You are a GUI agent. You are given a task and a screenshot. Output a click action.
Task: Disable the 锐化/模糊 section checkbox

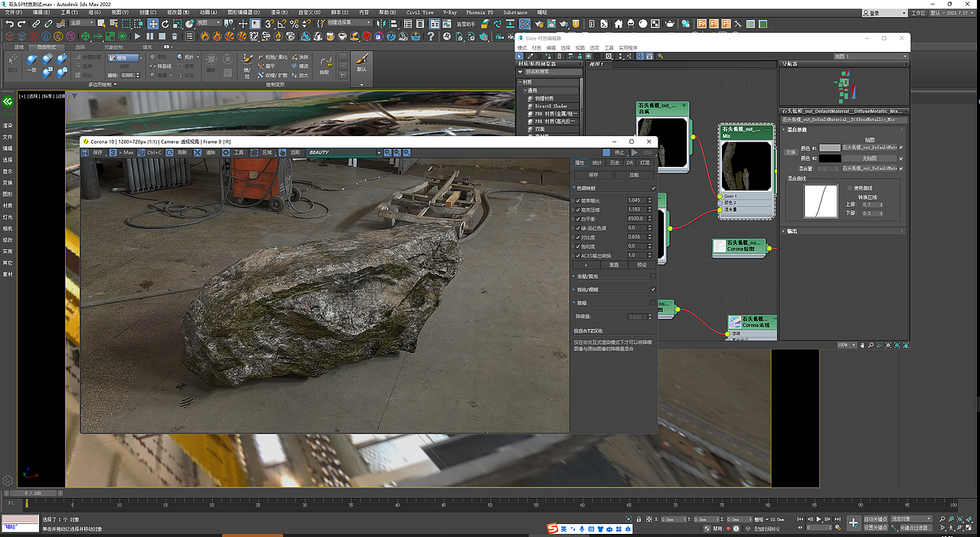coord(653,290)
